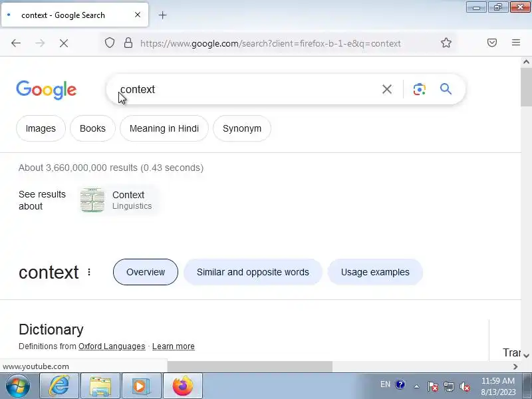Viewport: 532px width, 399px height.
Task: Launch Internet Explorer from taskbar
Action: coord(59,386)
